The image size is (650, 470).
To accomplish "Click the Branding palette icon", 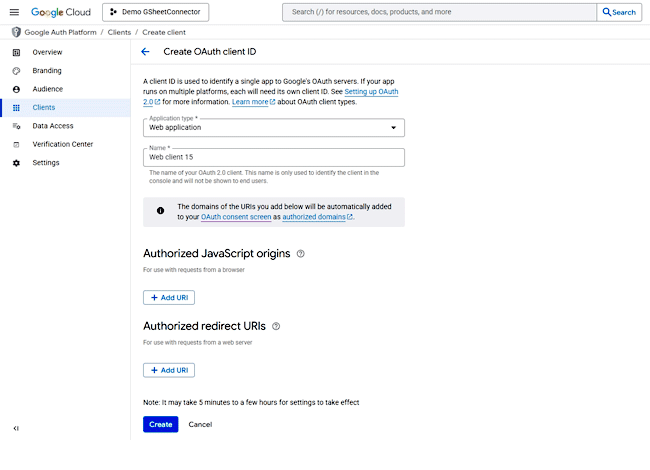I will [16, 71].
